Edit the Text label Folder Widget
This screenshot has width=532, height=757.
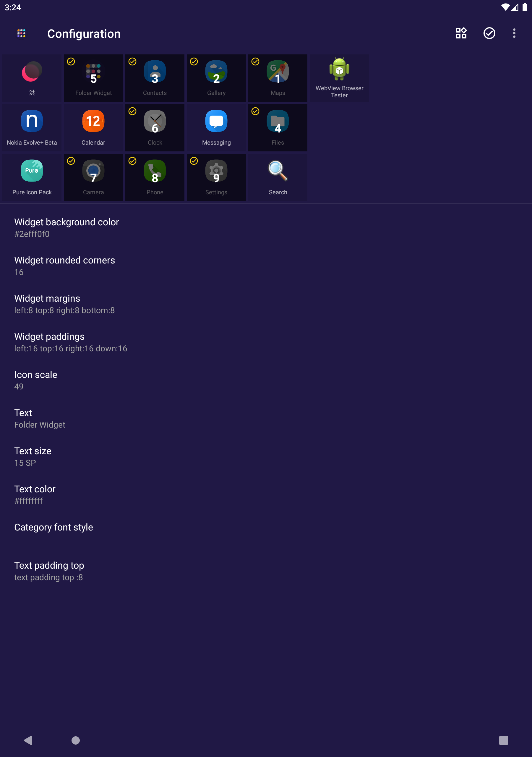coord(266,418)
